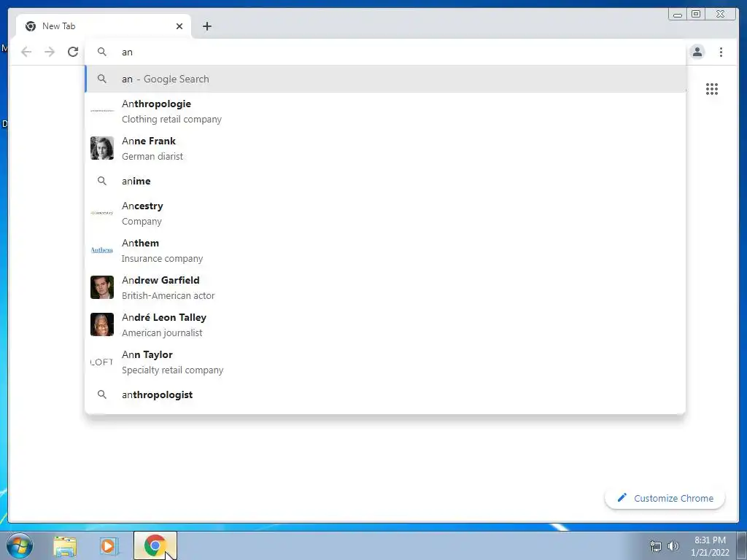The width and height of the screenshot is (747, 560).
Task: Click André Leon Talley photo thumbnail
Action: tap(102, 324)
